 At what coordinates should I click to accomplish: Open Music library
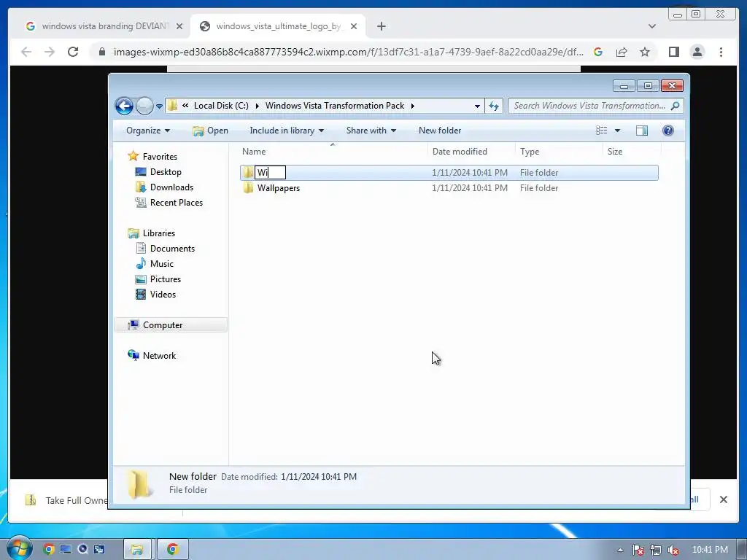161,264
